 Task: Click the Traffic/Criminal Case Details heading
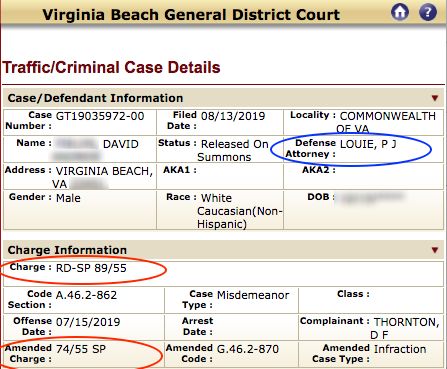[111, 67]
